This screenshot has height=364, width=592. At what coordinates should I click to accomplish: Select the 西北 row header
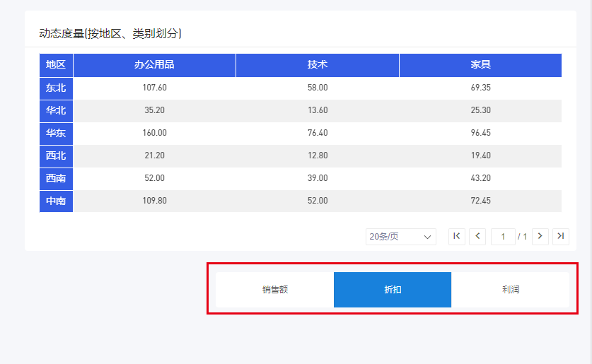pyautogui.click(x=56, y=155)
